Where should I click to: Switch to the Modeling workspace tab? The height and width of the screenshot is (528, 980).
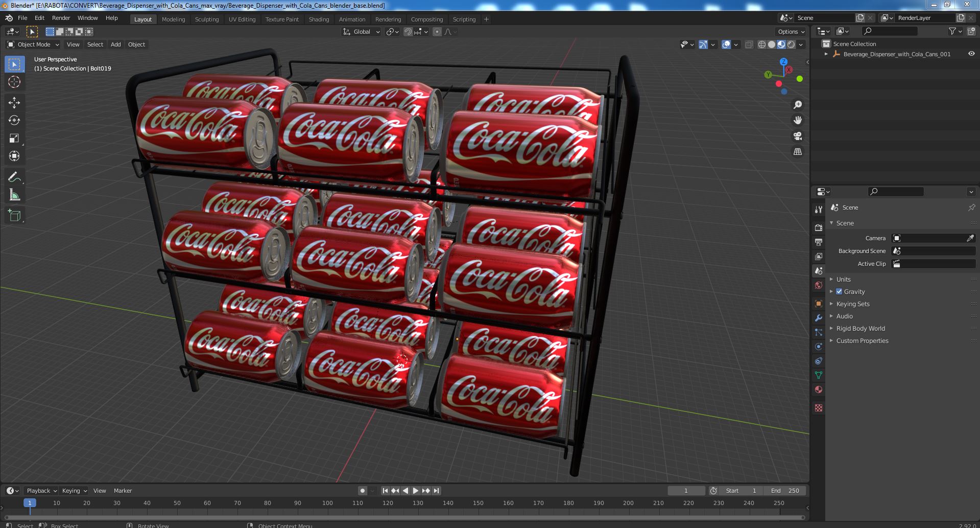pos(173,19)
